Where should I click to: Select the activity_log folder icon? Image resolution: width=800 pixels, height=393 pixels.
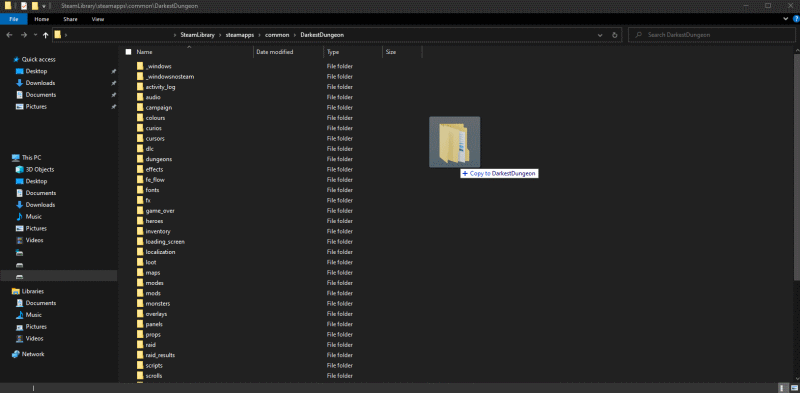click(x=140, y=87)
